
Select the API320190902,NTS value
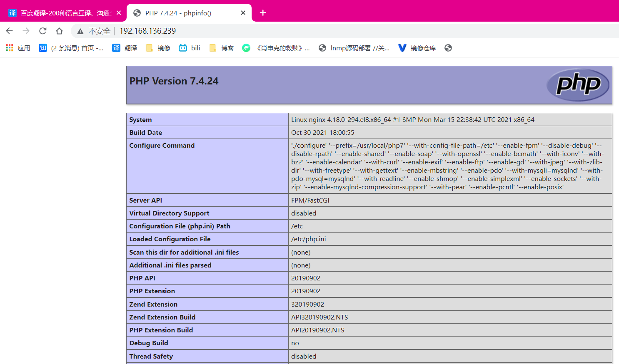319,317
